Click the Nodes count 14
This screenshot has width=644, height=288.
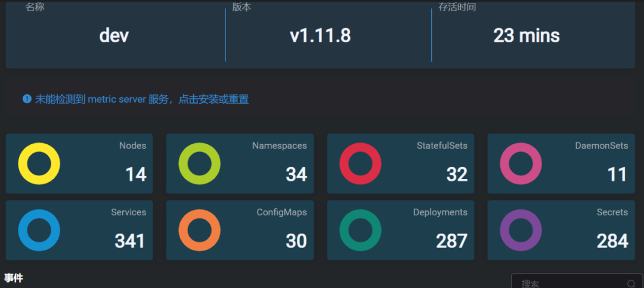136,175
